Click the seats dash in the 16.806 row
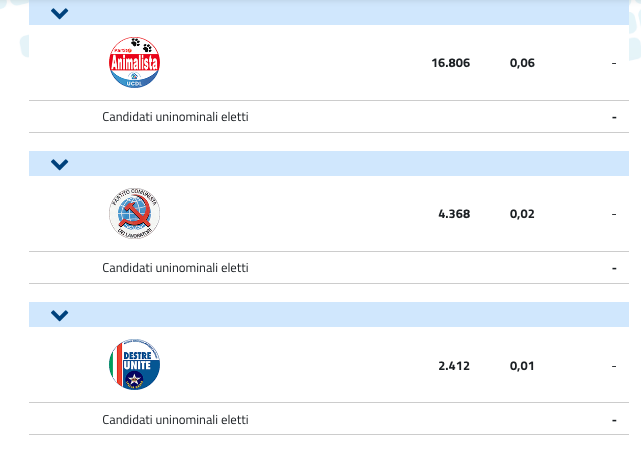 click(613, 63)
